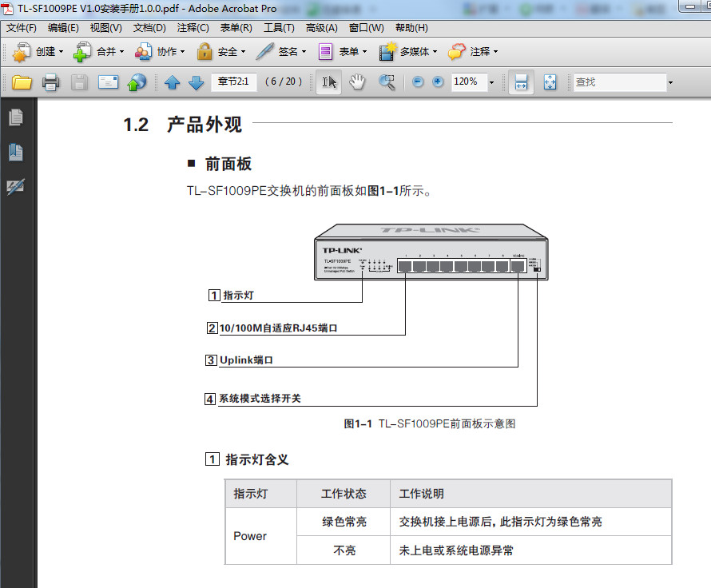The width and height of the screenshot is (711, 588).
Task: Click the switch front panel diagram
Action: [431, 252]
